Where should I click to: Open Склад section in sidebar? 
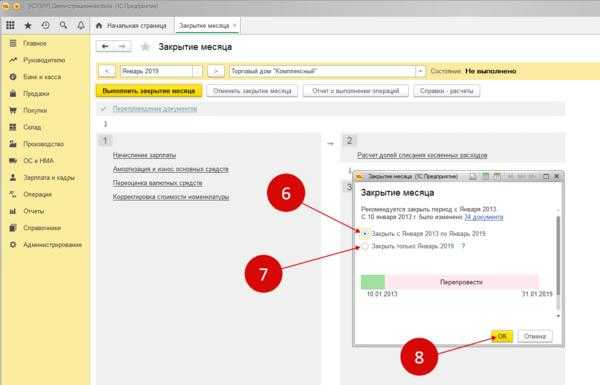[32, 127]
